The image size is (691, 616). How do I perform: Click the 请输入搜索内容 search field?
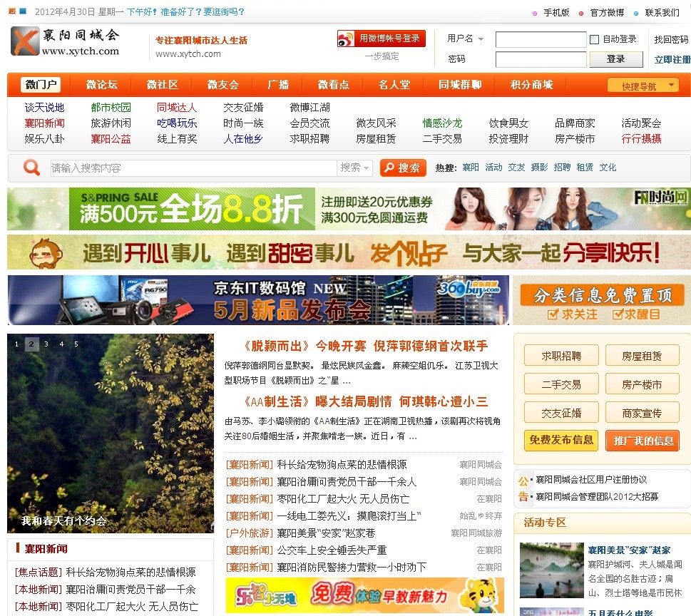click(193, 168)
